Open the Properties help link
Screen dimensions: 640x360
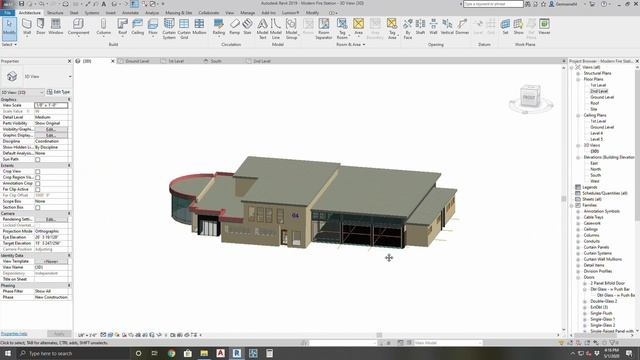[x=14, y=334]
